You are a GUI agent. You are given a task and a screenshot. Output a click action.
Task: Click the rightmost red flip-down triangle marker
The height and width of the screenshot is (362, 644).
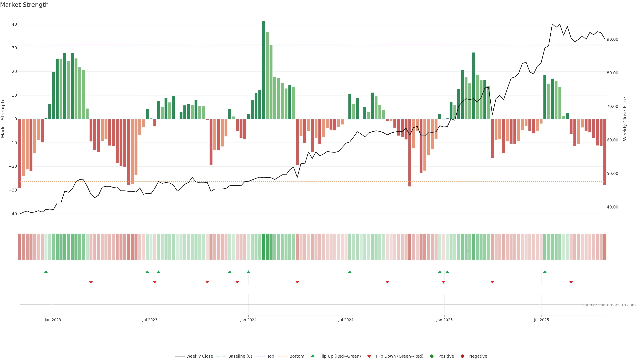point(571,282)
